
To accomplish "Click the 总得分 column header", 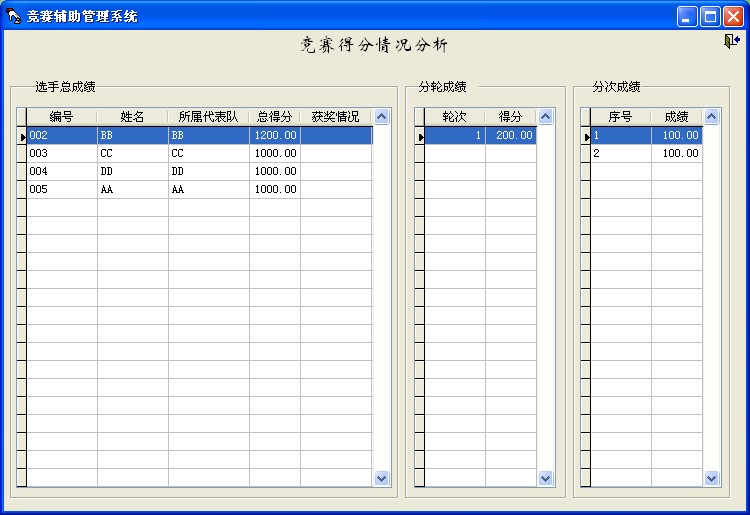I will coord(275,117).
